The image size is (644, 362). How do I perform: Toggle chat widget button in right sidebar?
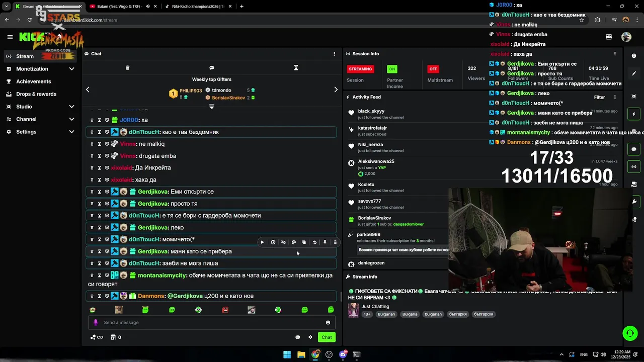coord(634,149)
